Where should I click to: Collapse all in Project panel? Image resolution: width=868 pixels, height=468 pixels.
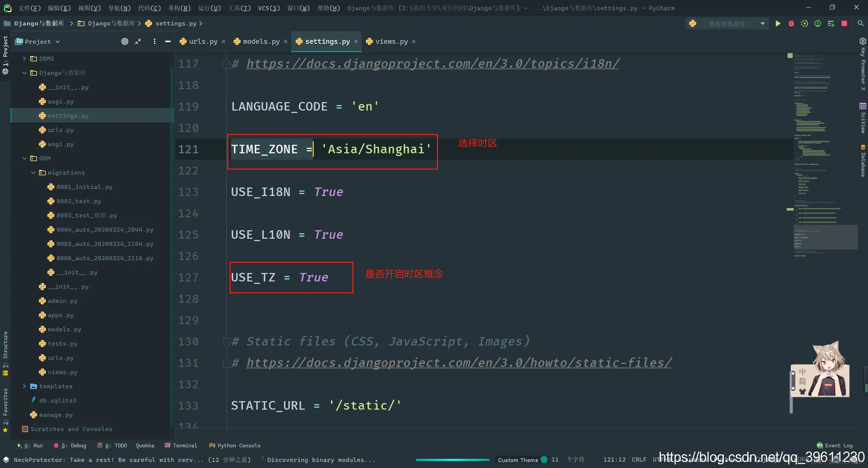[138, 41]
